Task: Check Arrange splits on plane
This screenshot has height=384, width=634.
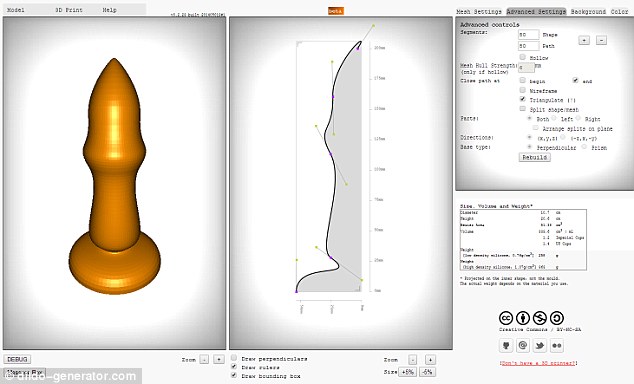Action: tap(536, 128)
